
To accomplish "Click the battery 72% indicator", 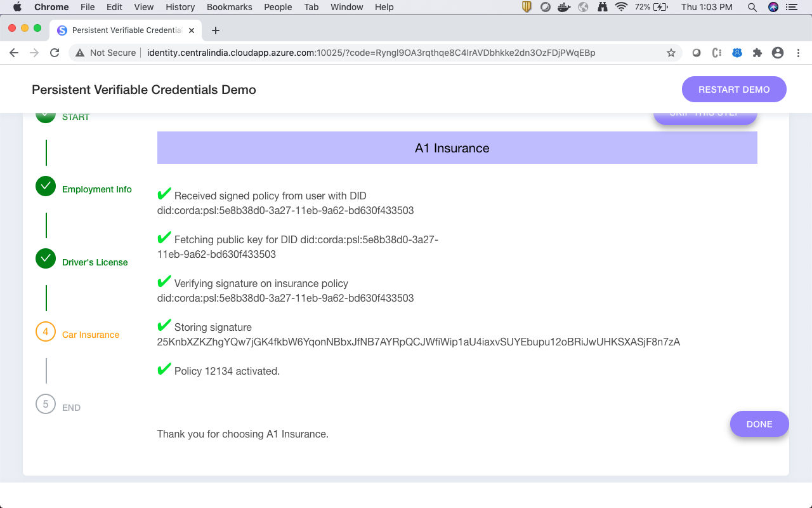I will (652, 7).
